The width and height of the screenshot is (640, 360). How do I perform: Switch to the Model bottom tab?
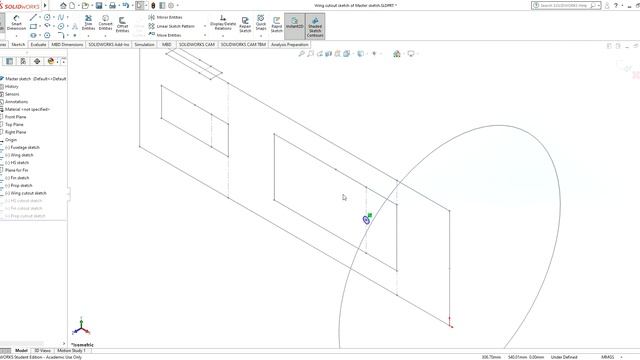pos(21,351)
